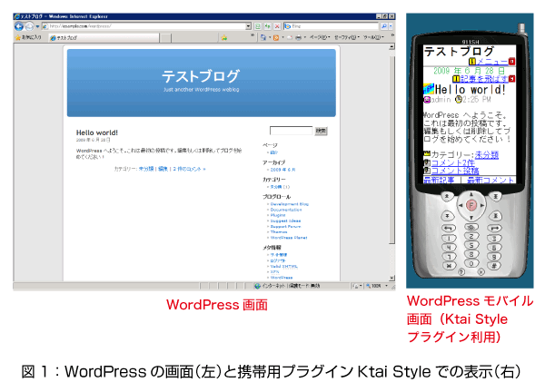Image resolution: width=545 pixels, height=392 pixels.
Task: Open the ページ(P) menu
Action: click(319, 37)
